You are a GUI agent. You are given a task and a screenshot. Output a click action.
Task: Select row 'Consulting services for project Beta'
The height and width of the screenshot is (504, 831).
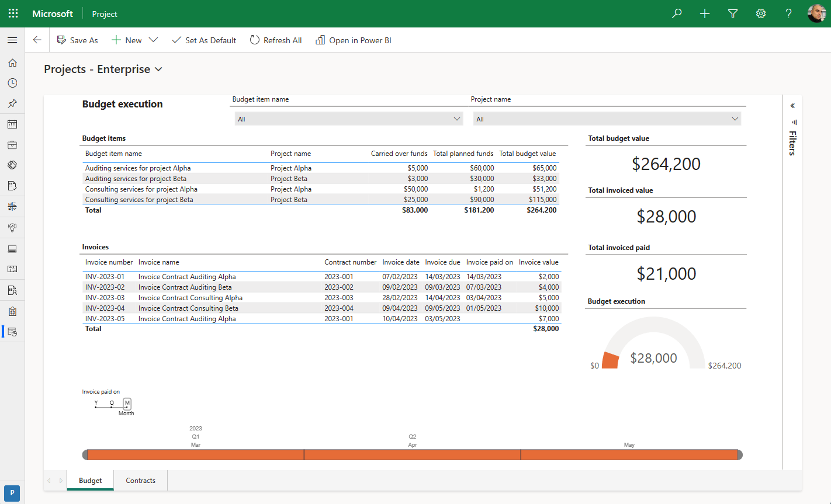(321, 200)
